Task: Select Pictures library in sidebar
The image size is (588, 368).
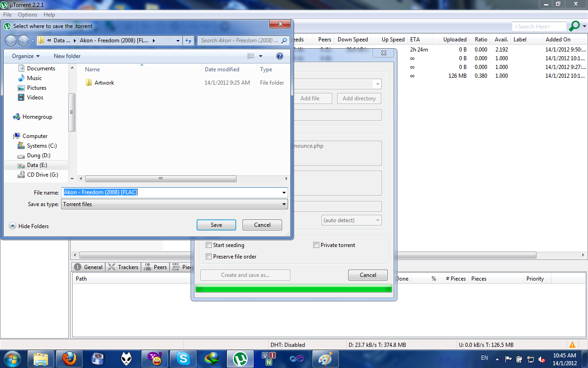Action: pos(37,88)
